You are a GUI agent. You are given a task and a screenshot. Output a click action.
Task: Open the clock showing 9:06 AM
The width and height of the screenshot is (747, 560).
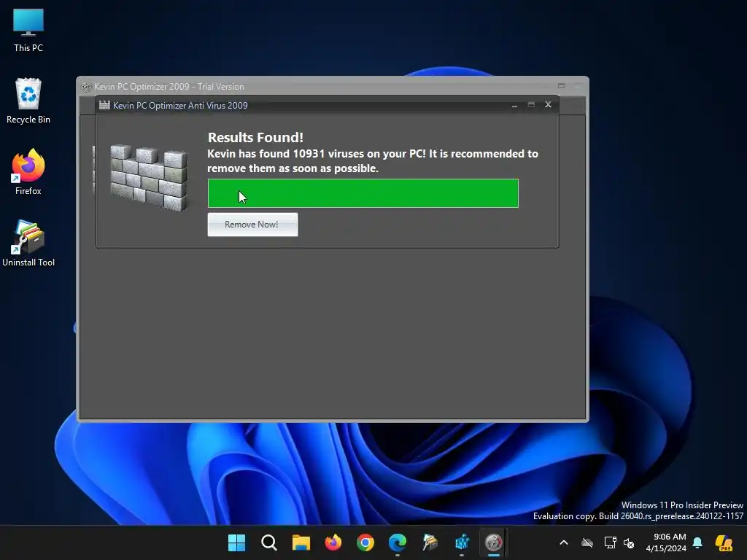[666, 542]
